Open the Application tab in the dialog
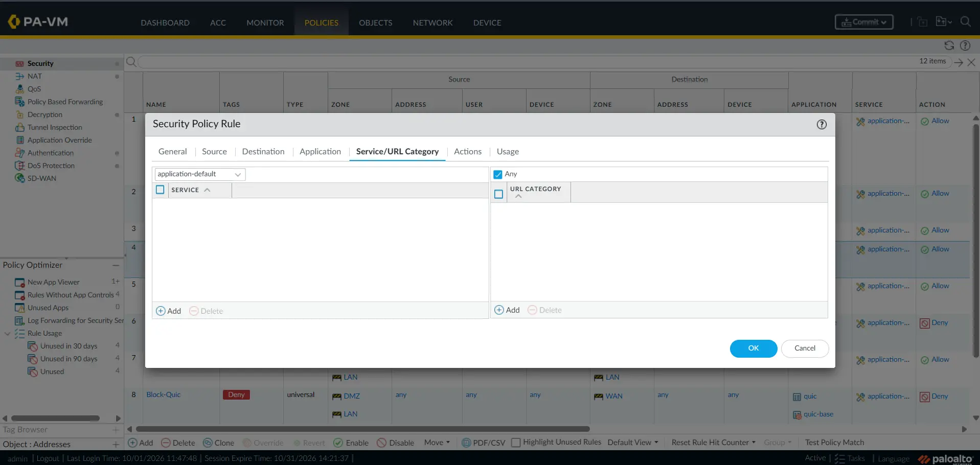This screenshot has height=465, width=980. point(320,152)
